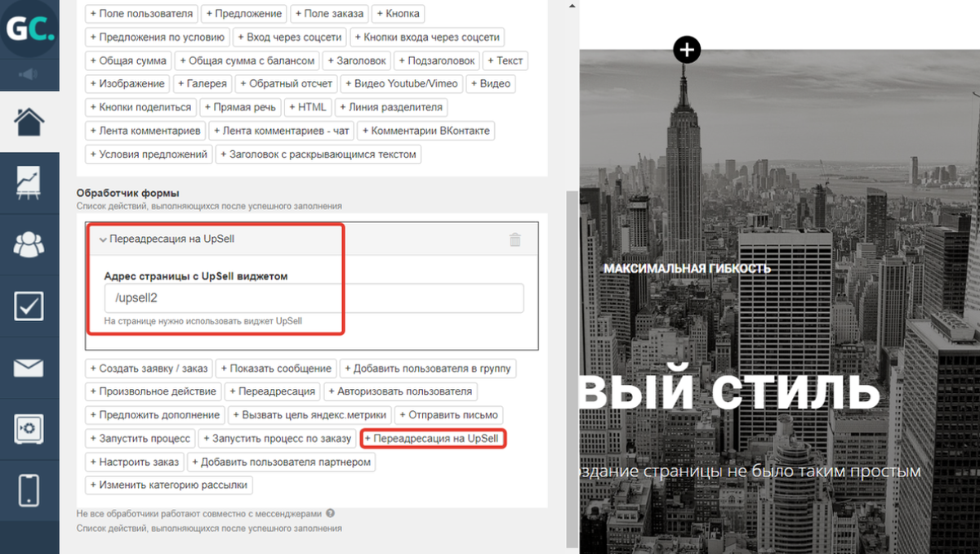980x554 pixels.
Task: Click the black plus add-block button
Action: click(687, 50)
